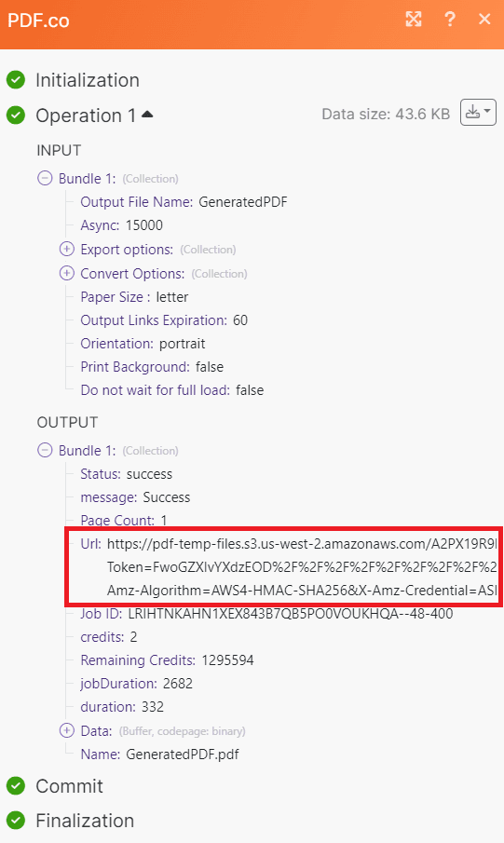504x843 pixels.
Task: Expand the Convert Options collection
Action: (x=67, y=273)
